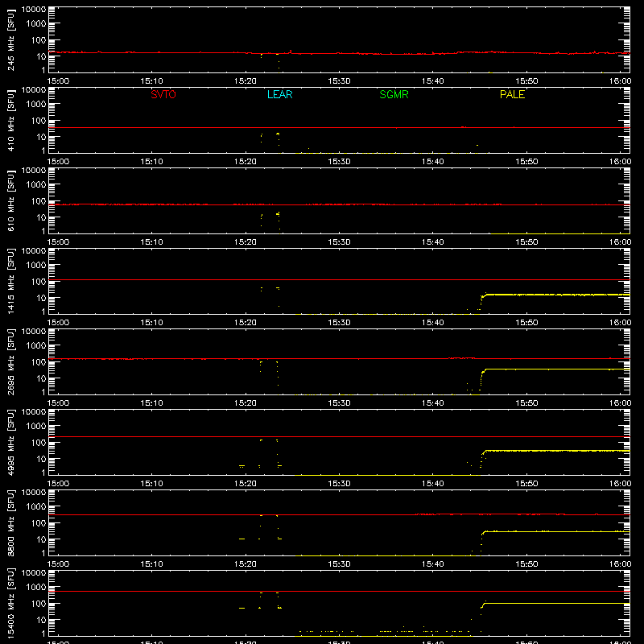644x644 pixels.
Task: Click the yellow PALE station legend label
Action: tap(512, 94)
